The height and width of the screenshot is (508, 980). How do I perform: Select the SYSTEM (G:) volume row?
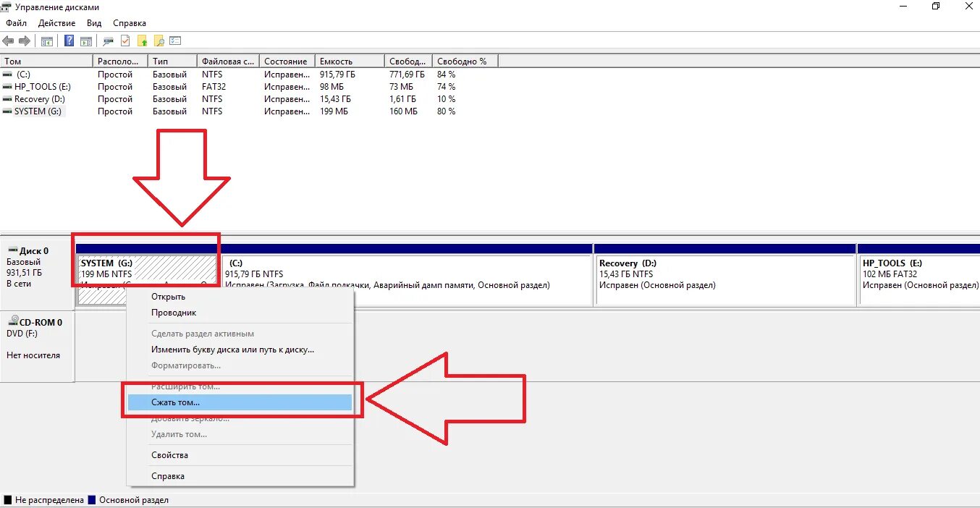pos(250,111)
